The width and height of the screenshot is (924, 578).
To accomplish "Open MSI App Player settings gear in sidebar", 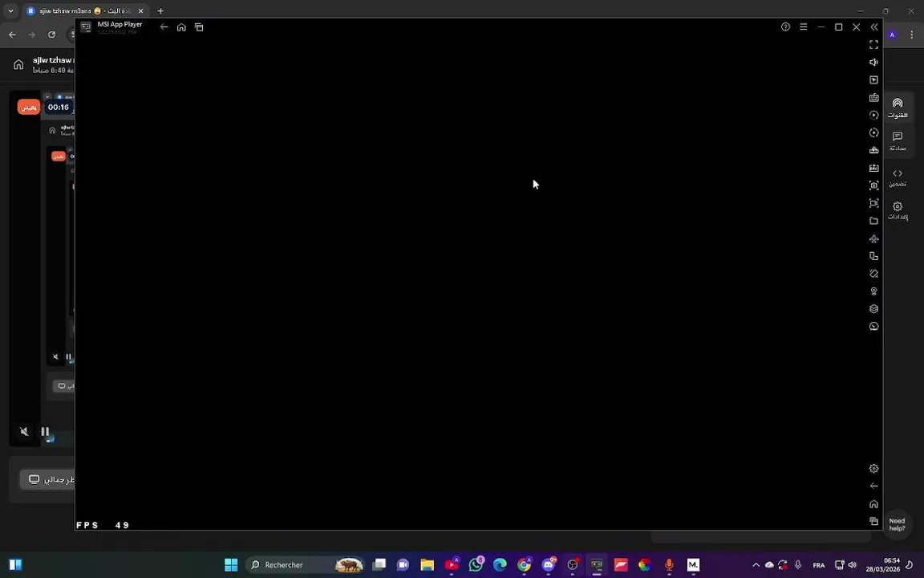I will [874, 469].
